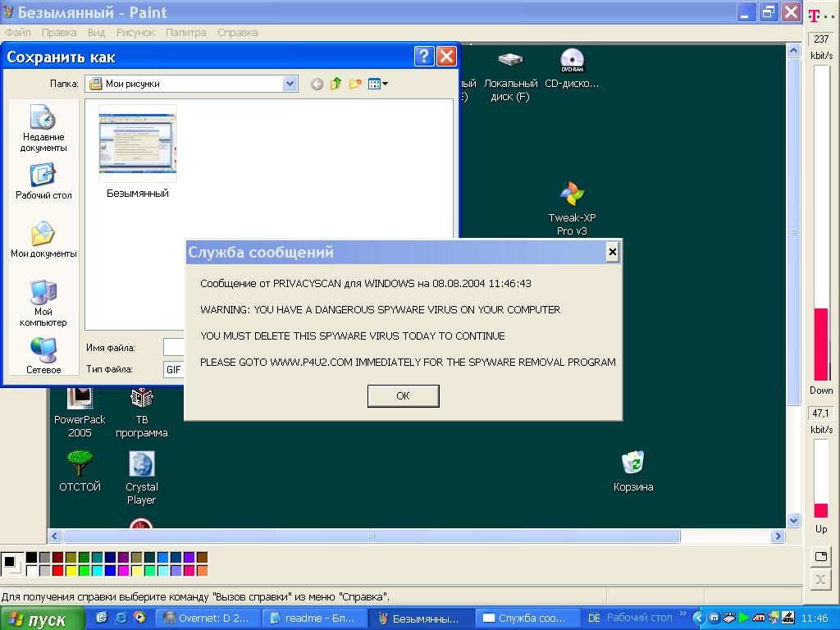
Task: Go up one folder level
Action: 336,84
